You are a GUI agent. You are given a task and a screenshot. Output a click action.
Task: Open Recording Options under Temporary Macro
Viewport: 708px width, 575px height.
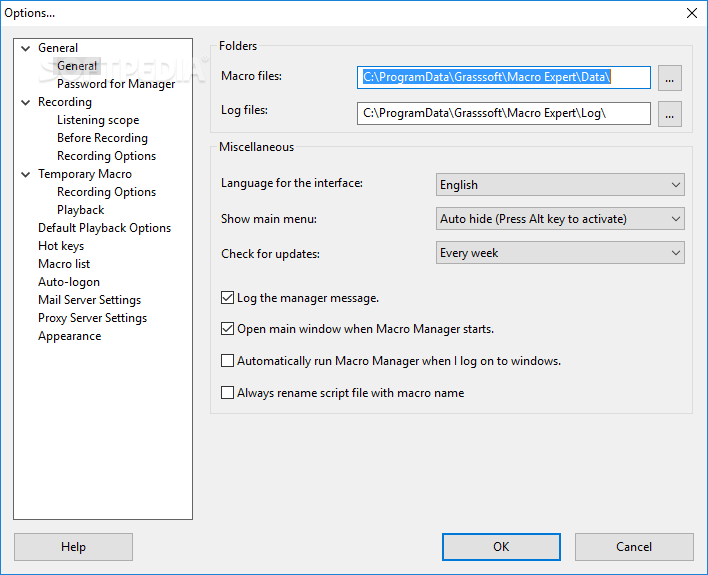pos(107,192)
